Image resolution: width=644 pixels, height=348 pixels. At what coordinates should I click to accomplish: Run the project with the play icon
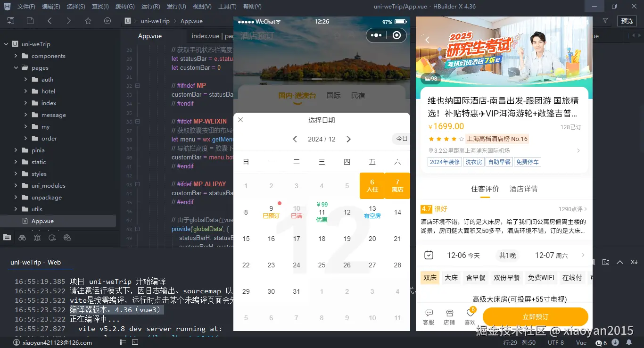click(107, 21)
